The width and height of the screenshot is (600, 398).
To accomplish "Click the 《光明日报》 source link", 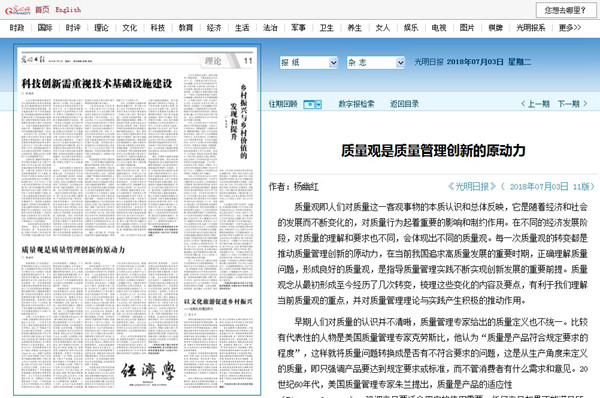I will click(472, 186).
